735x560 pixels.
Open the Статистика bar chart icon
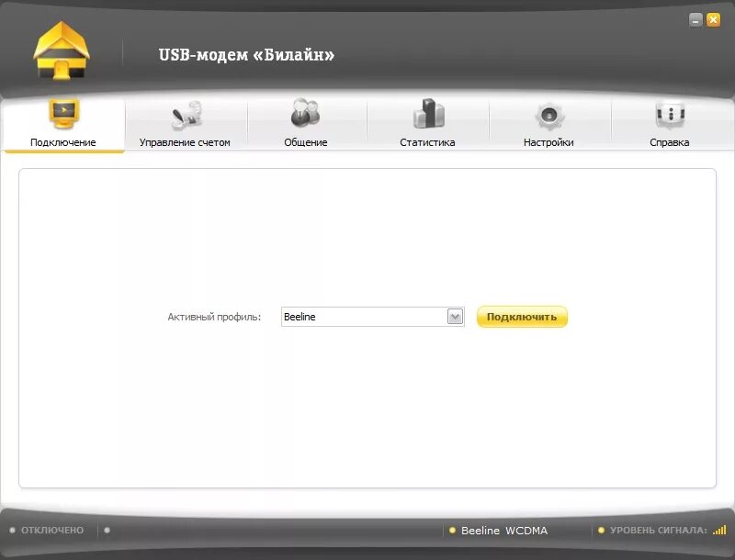click(x=429, y=113)
